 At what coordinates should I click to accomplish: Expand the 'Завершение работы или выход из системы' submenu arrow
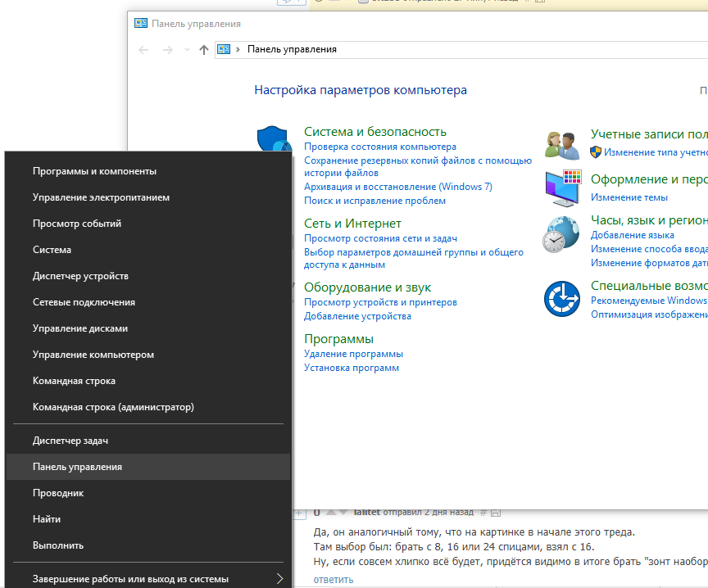coord(279,579)
